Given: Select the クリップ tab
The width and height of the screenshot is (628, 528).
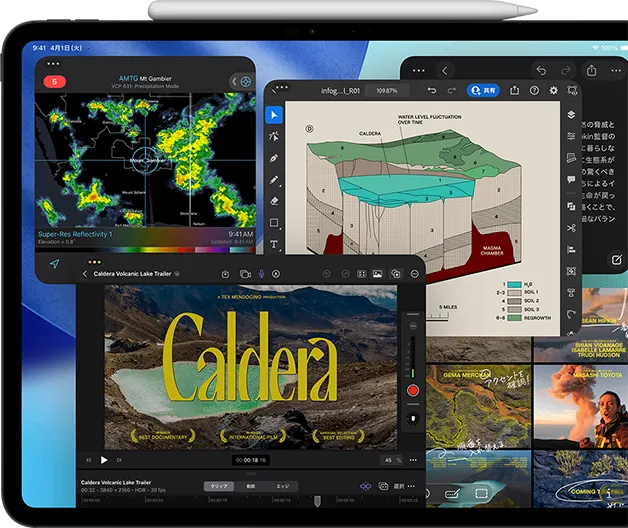Looking at the screenshot, I should tap(217, 486).
